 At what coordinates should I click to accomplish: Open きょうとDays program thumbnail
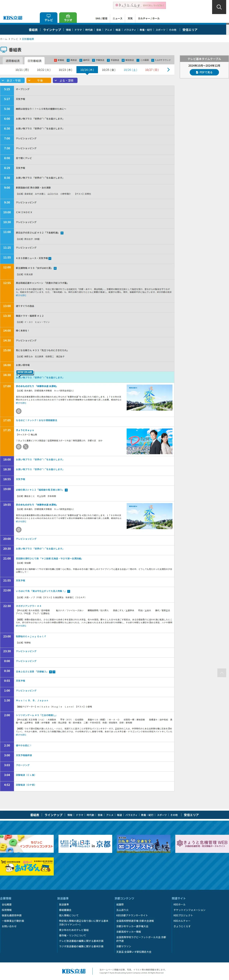[149, 442]
